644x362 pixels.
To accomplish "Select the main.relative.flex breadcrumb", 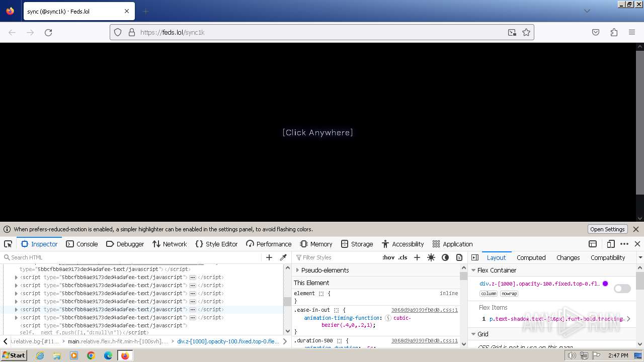I will [118, 341].
